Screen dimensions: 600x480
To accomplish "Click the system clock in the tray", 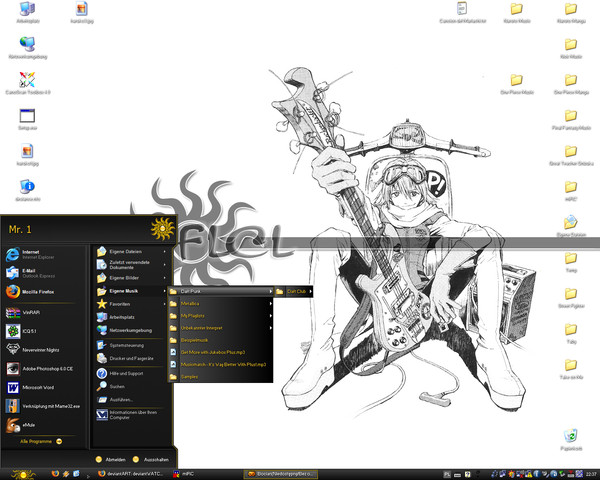I will (x=591, y=474).
